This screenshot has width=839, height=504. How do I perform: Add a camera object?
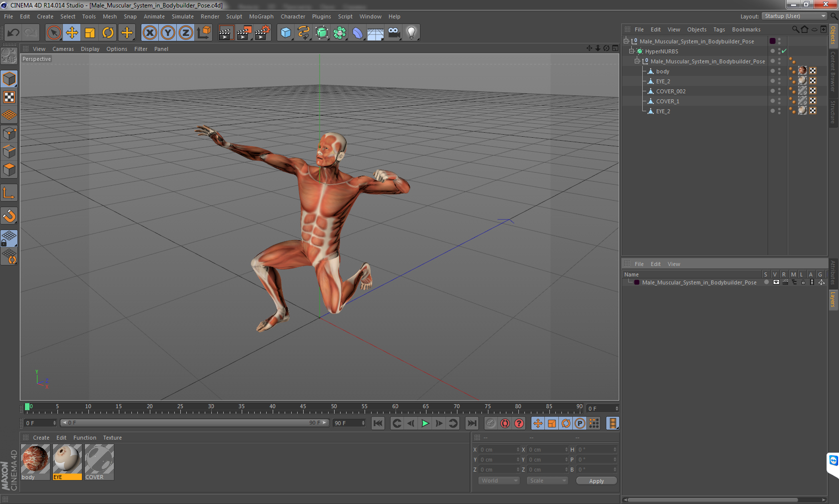click(394, 33)
